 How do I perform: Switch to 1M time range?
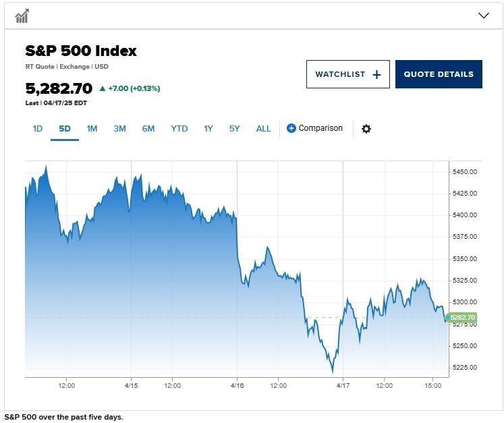pyautogui.click(x=92, y=129)
